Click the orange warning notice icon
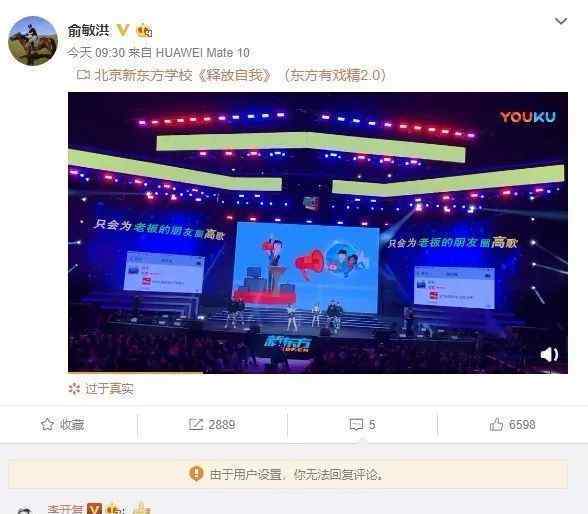Viewport: 588px width, 514px height. tap(196, 474)
